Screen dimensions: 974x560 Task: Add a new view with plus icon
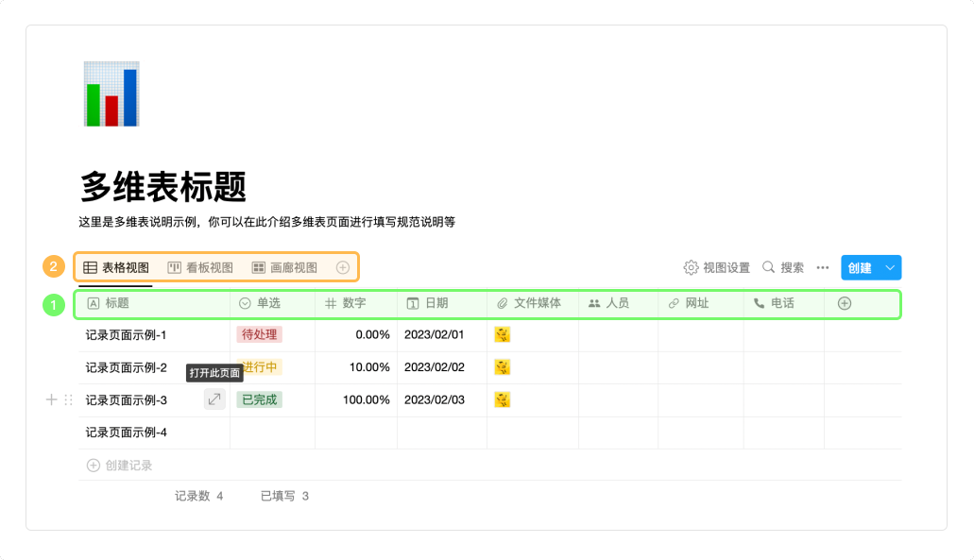[x=343, y=267]
